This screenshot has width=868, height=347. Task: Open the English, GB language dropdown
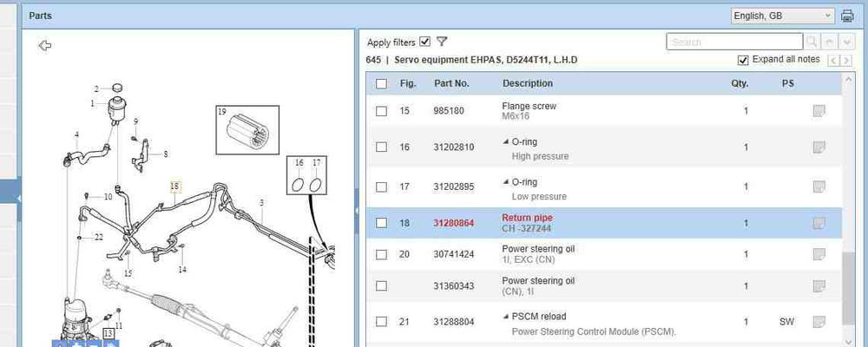pyautogui.click(x=782, y=16)
